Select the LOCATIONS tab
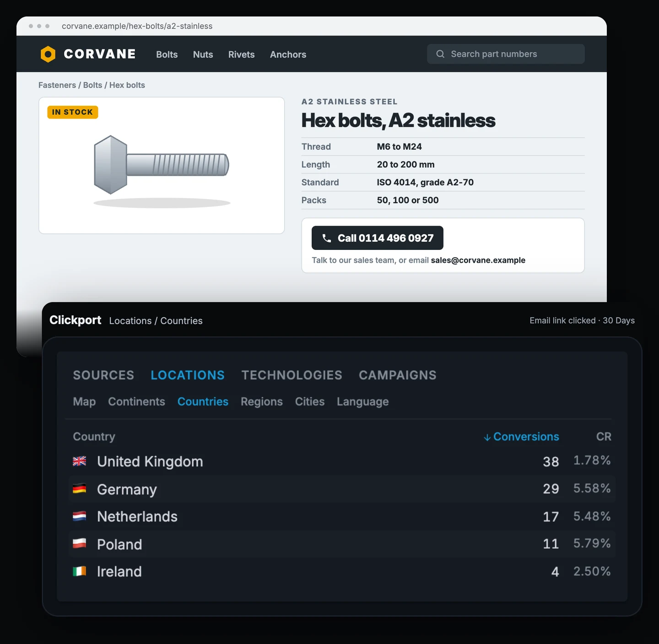 tap(188, 375)
